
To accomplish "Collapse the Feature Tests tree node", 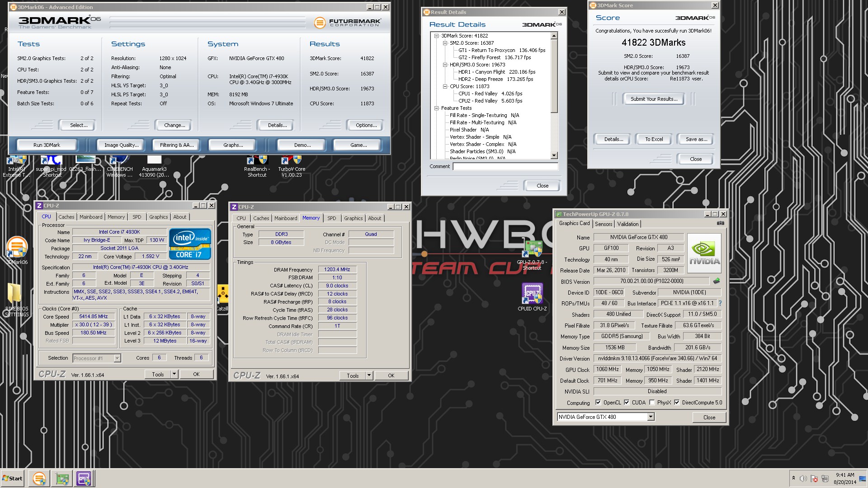I will click(436, 108).
